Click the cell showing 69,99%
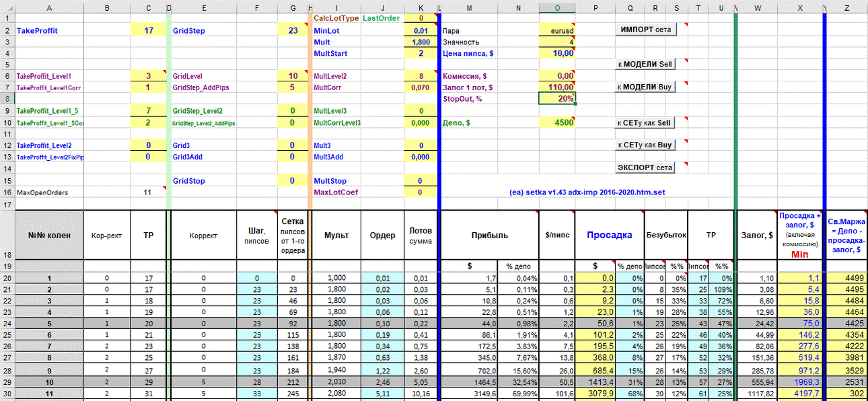The image size is (868, 401). click(518, 394)
